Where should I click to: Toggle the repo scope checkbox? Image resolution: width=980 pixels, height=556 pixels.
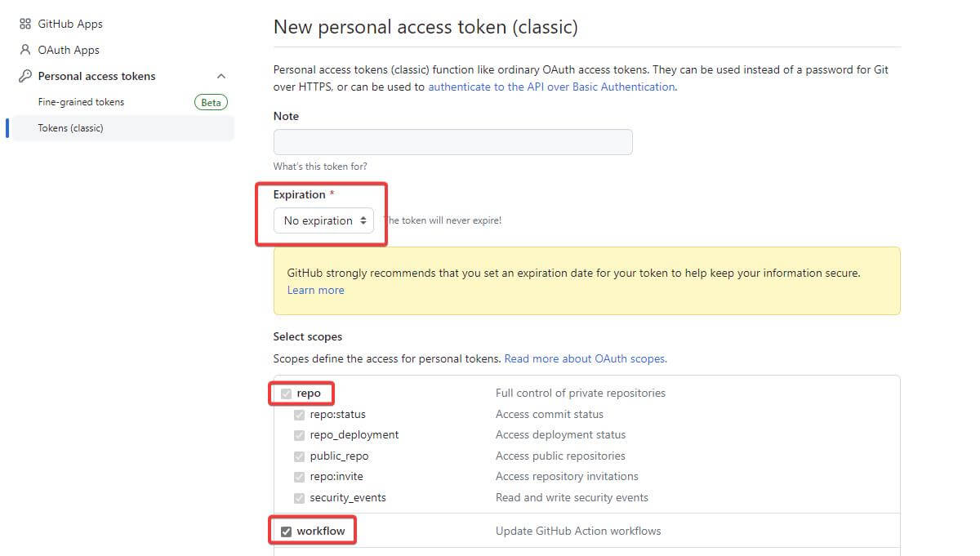pos(286,394)
